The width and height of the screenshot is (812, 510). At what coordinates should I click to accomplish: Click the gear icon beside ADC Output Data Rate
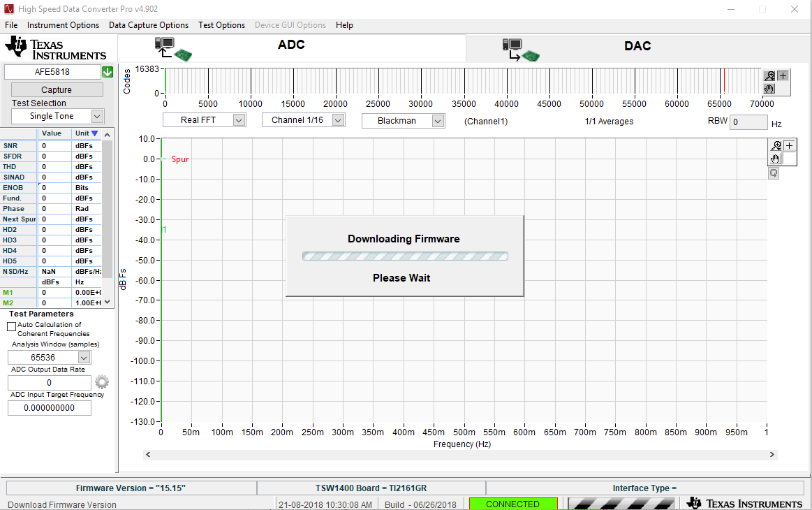(x=102, y=382)
